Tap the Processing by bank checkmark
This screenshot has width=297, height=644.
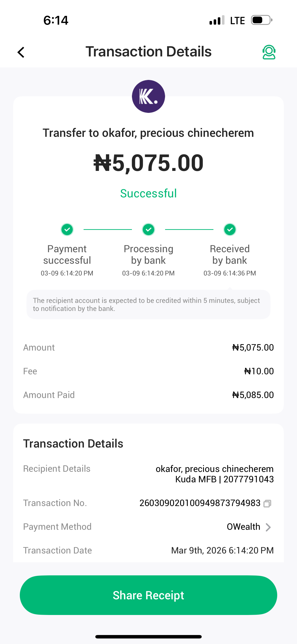(x=148, y=229)
